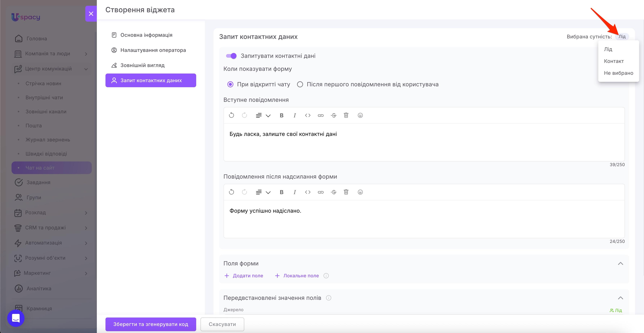Click into Форму успішно надіслано text area

[424, 219]
